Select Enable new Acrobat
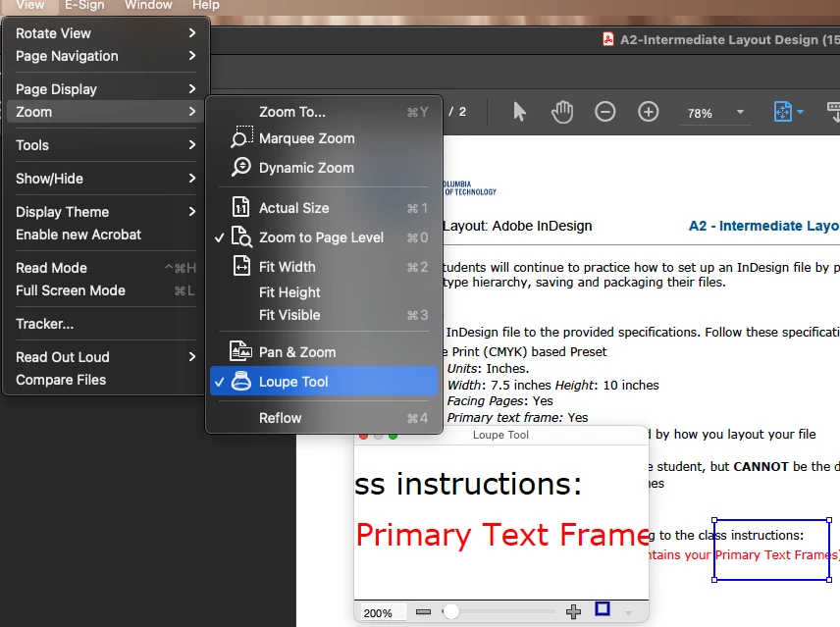Viewport: 840px width, 627px height. (x=106, y=235)
